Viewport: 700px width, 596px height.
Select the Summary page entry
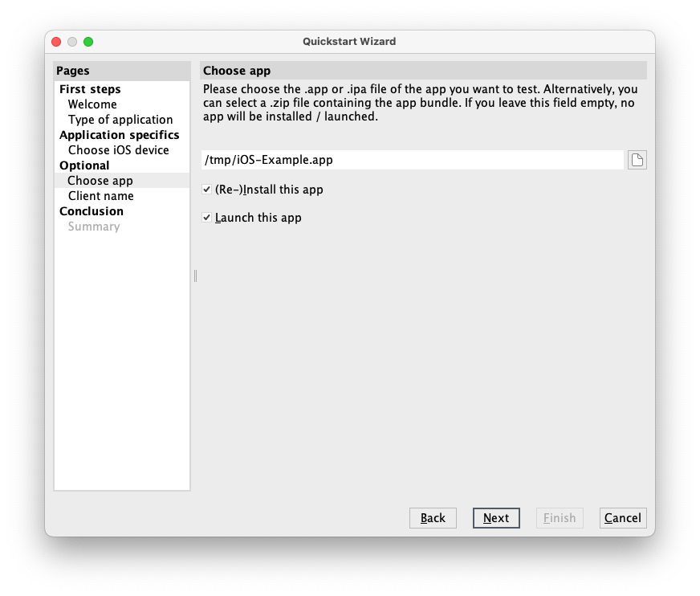94,227
